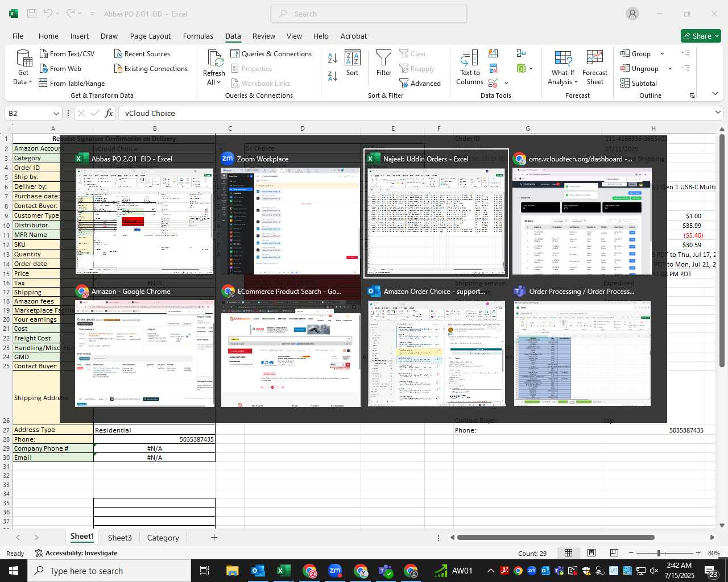Open the account profile icon

tap(632, 14)
